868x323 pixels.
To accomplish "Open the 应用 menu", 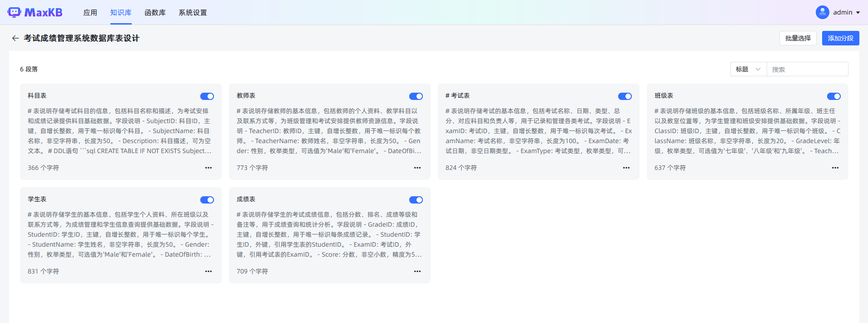I will click(x=90, y=12).
